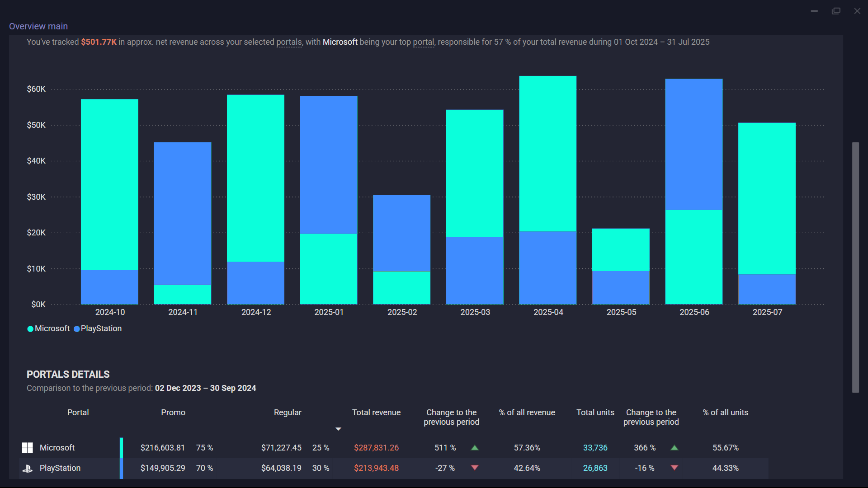Open the Overview main tab
Viewport: 868px width, 488px height.
pos(38,26)
